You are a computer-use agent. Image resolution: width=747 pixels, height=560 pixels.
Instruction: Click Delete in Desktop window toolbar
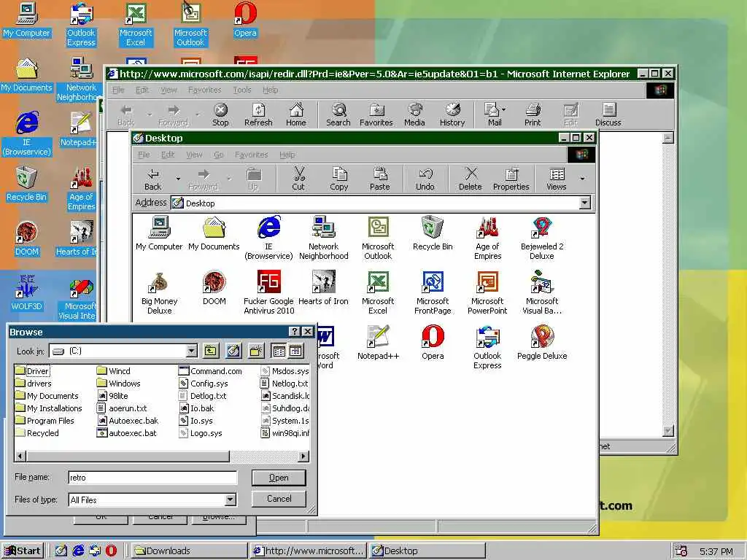coord(471,179)
